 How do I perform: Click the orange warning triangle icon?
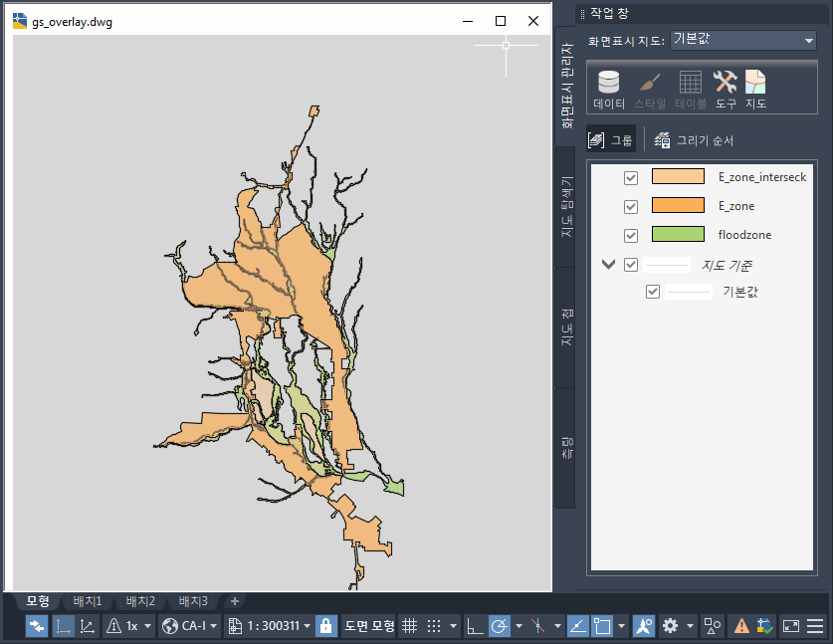pos(741,626)
